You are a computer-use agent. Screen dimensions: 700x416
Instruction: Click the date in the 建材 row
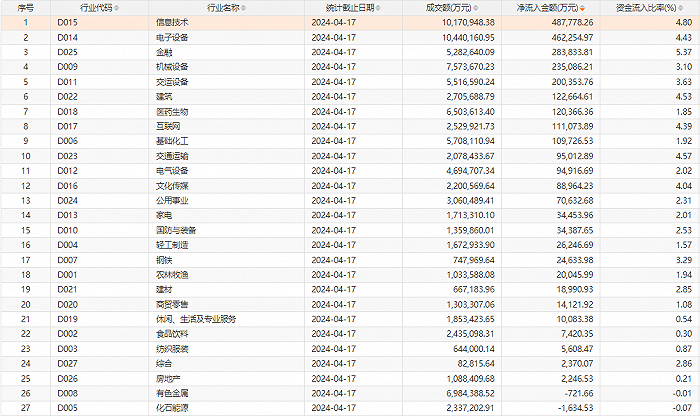tap(333, 289)
